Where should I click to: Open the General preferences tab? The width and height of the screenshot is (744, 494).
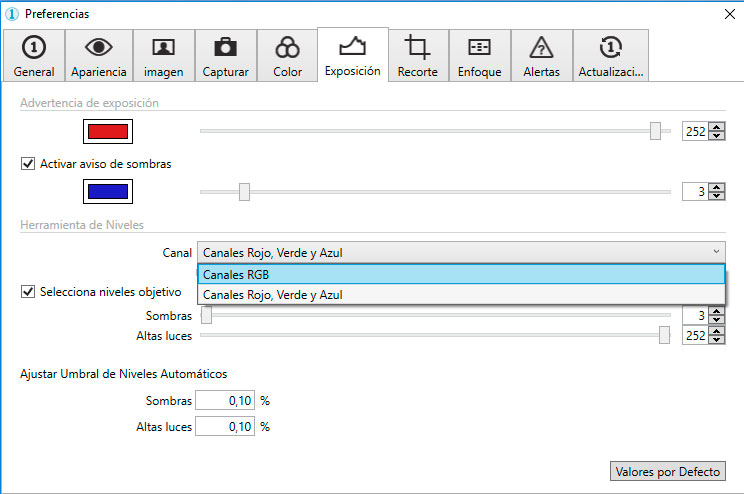tap(34, 57)
